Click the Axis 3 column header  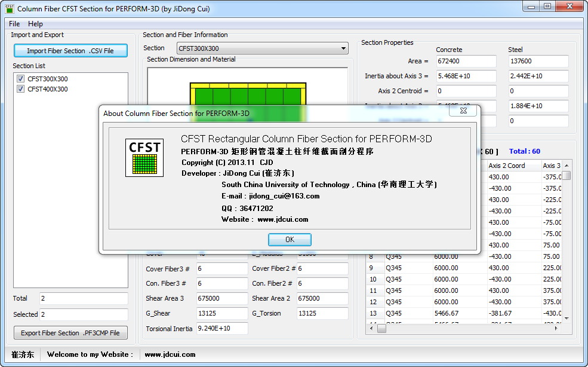[x=552, y=166]
